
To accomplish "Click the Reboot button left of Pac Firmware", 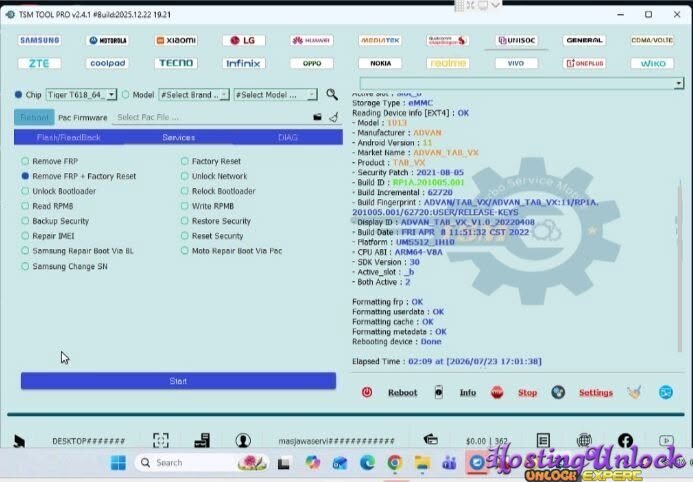I will 34,117.
